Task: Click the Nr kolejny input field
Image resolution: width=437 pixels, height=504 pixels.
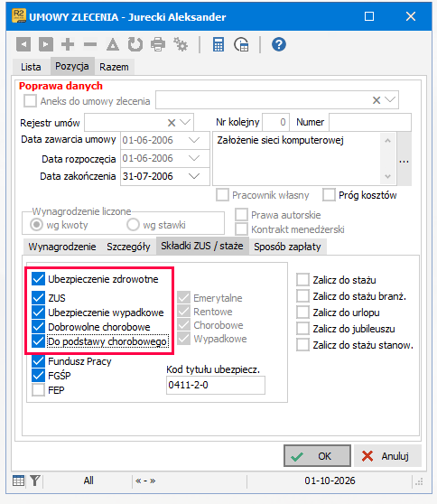Action: point(275,122)
